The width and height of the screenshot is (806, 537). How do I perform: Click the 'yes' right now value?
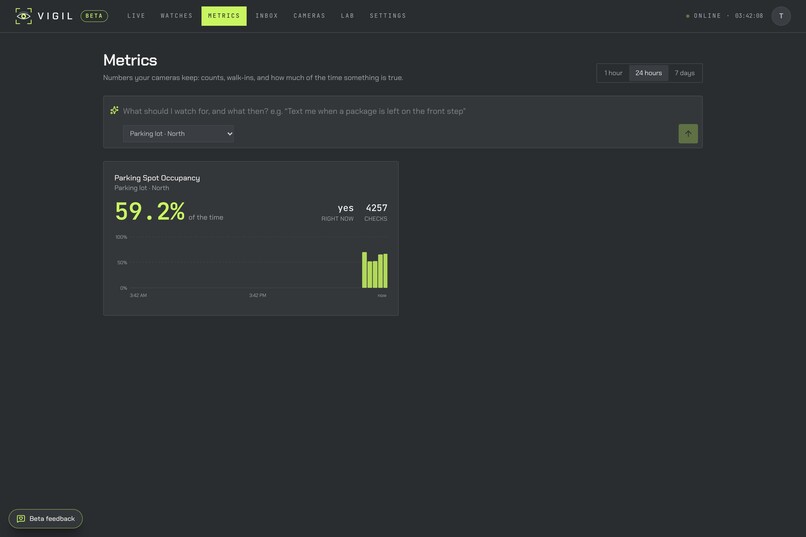click(345, 208)
